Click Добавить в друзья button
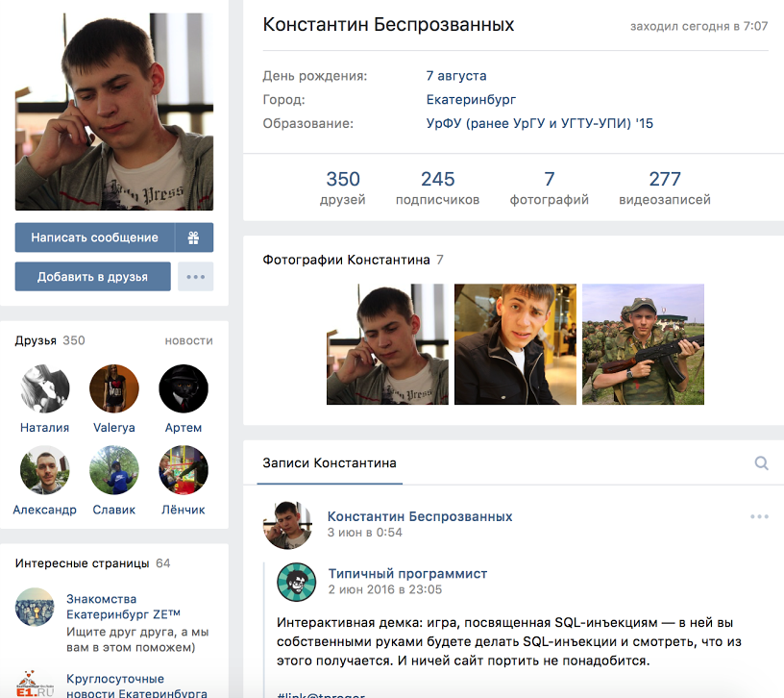This screenshot has height=698, width=784. pos(92,277)
